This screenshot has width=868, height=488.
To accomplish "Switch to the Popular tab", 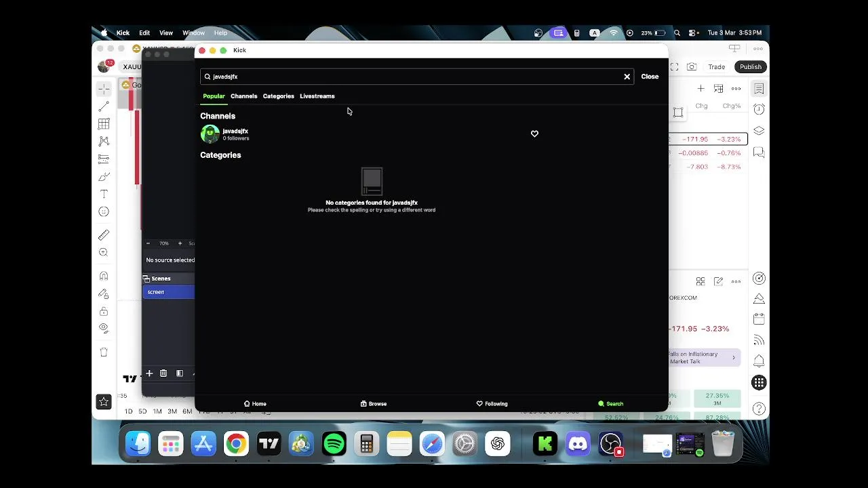I will (x=214, y=96).
